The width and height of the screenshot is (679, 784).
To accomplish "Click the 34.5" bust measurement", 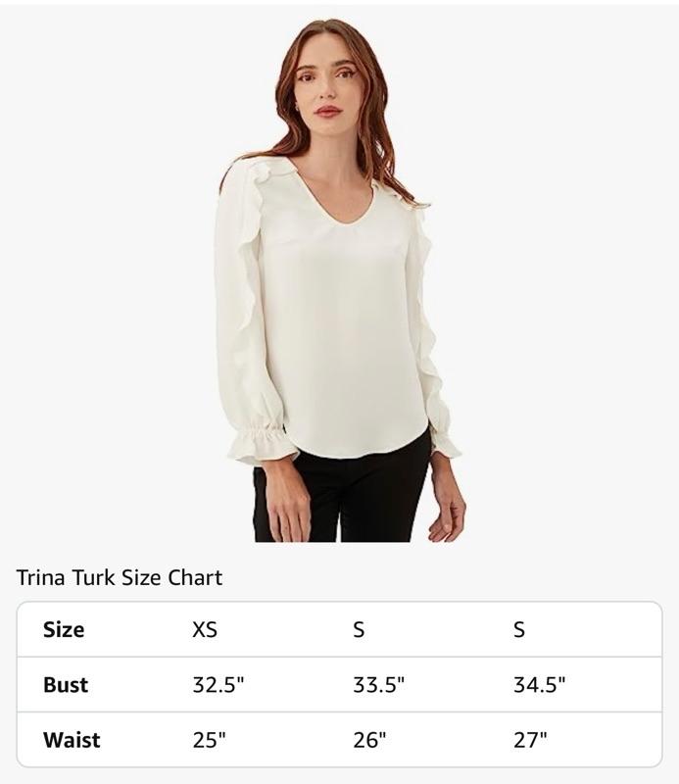I will (x=539, y=684).
